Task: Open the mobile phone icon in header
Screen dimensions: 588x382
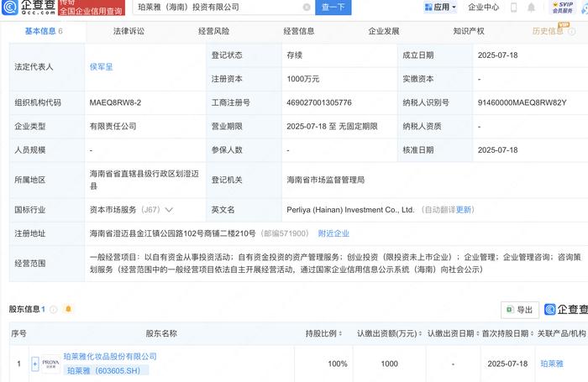Action: tap(514, 7)
